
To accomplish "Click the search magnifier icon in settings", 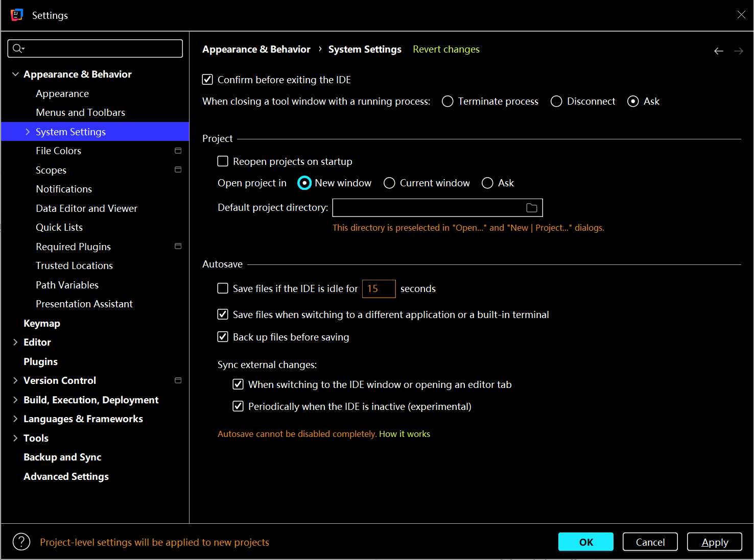I will 18,48.
